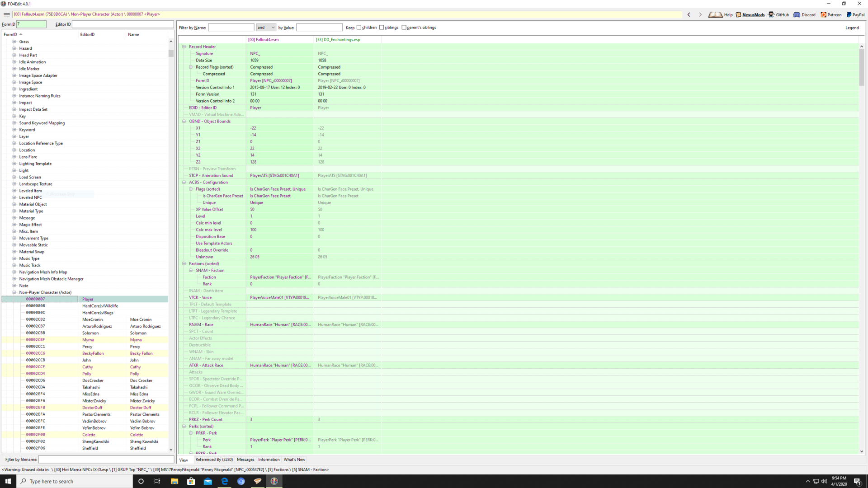Open the hamburger main menu
The image size is (868, 488).
point(6,14)
